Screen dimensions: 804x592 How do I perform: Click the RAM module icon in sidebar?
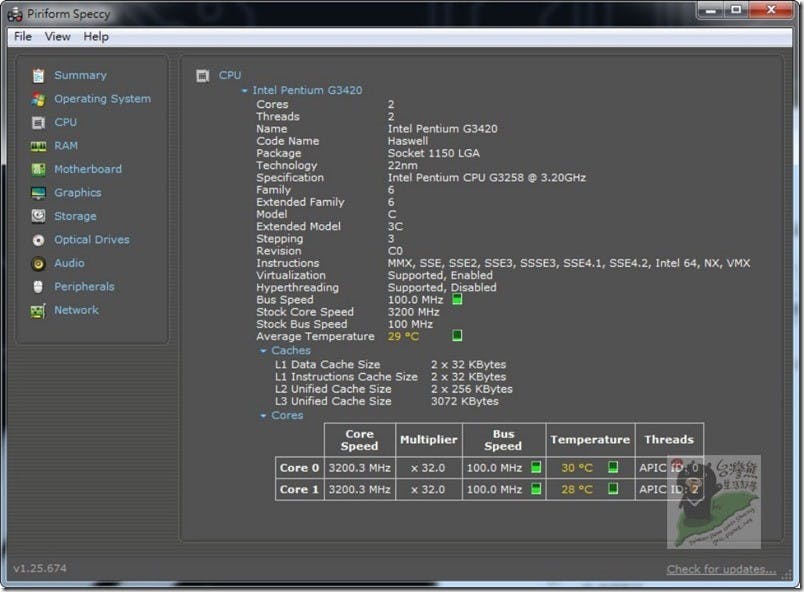tap(38, 146)
